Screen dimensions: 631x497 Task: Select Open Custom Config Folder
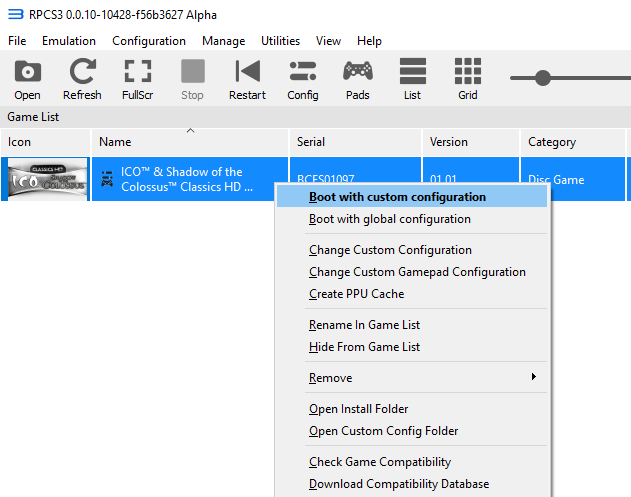point(412,431)
